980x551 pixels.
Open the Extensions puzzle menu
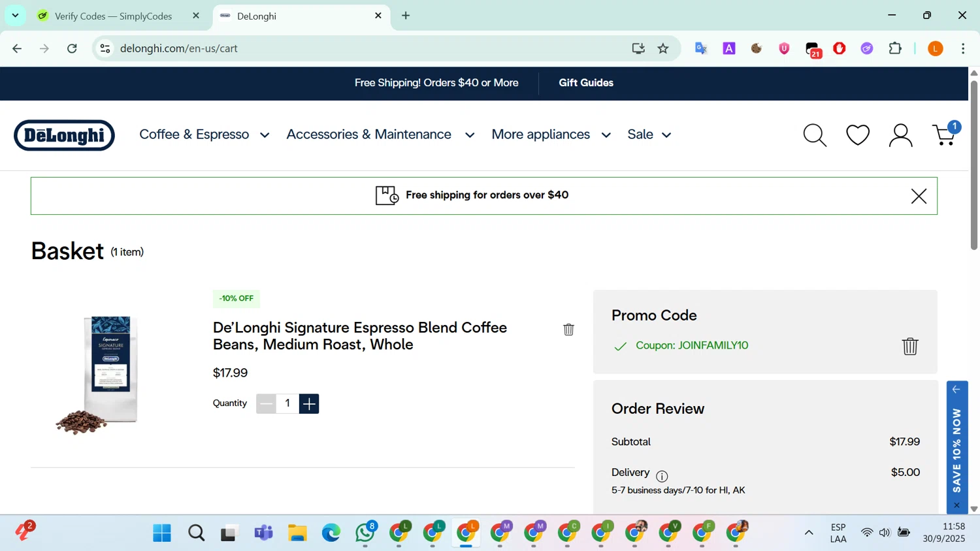click(895, 48)
